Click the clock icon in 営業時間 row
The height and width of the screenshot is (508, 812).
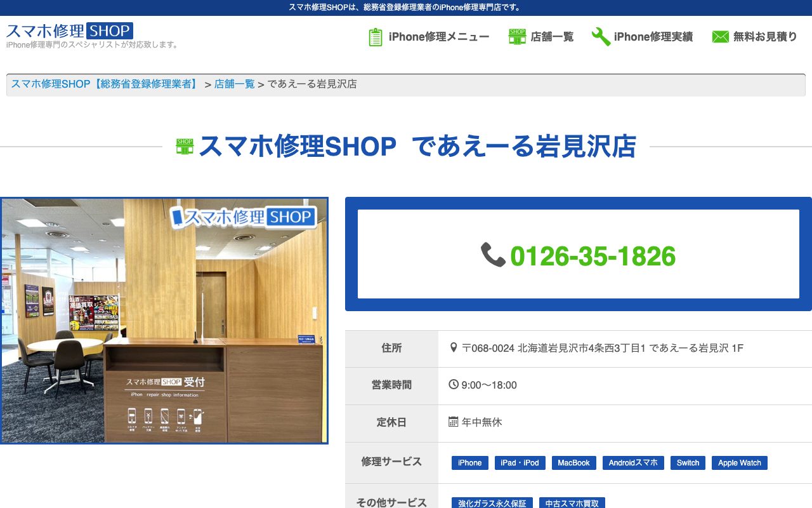pos(454,384)
